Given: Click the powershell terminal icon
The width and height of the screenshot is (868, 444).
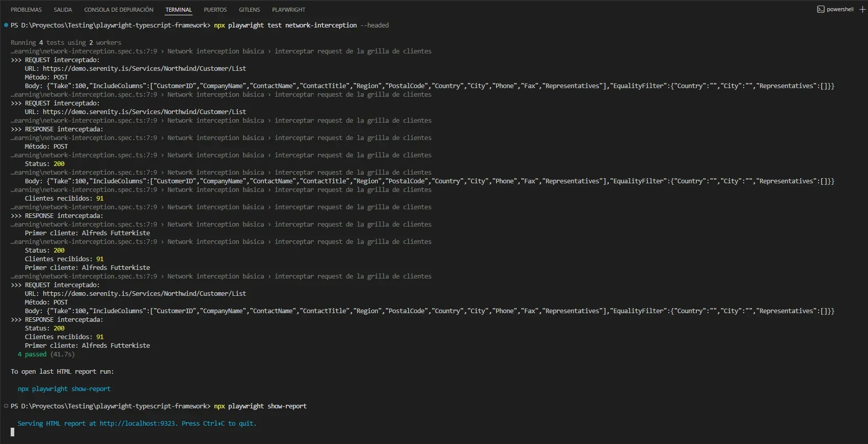Looking at the screenshot, I should pyautogui.click(x=821, y=9).
